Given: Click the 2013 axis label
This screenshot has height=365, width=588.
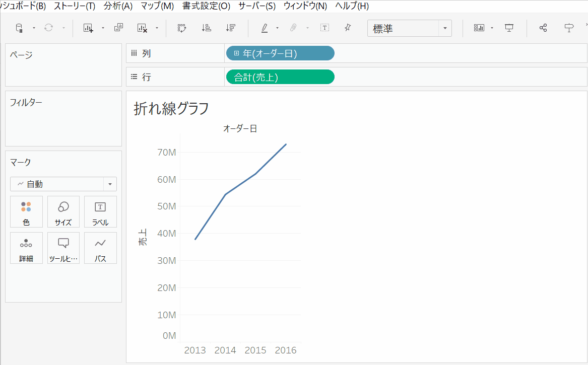Looking at the screenshot, I should (195, 350).
